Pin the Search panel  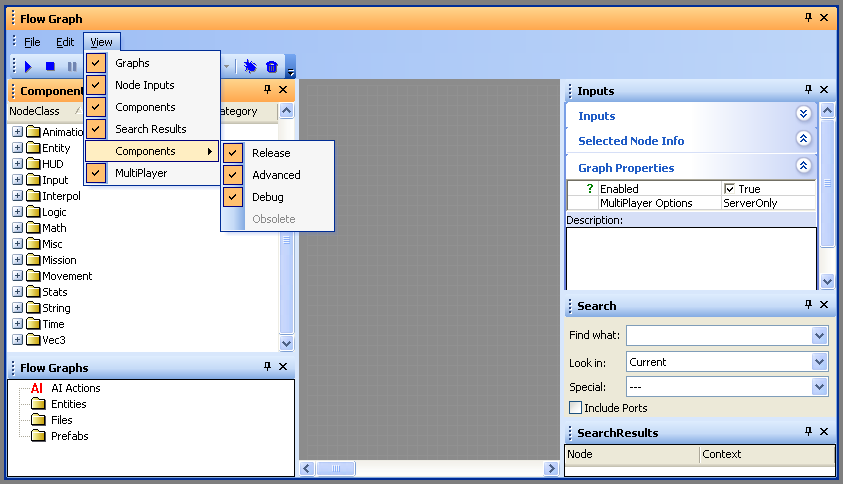808,304
